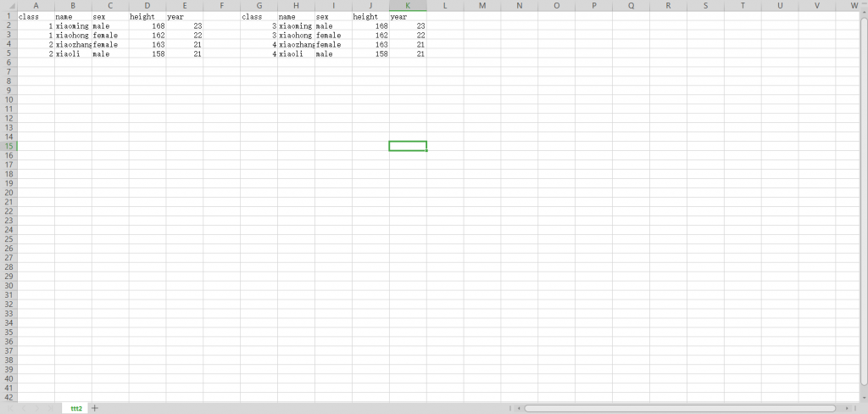Viewport: 868px width, 414px height.
Task: Click horizontal scrollbar right arrow
Action: click(x=849, y=408)
